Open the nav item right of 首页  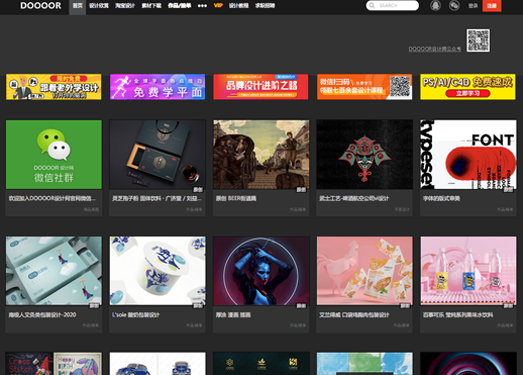pyautogui.click(x=99, y=6)
